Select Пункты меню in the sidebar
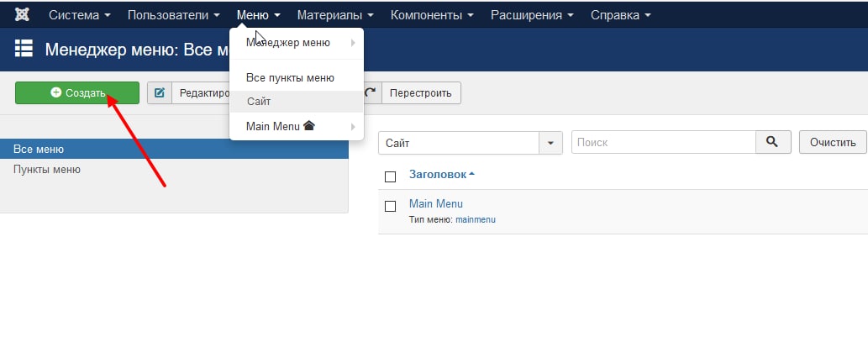Viewport: 868px width, 363px height. point(47,169)
